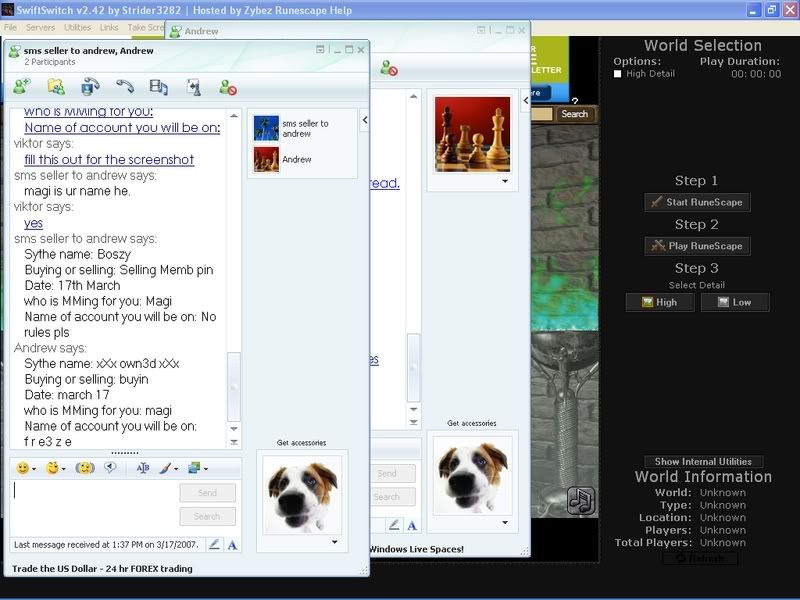Open the Trade the US Dollar FOREX ad link
This screenshot has width=800, height=600.
[103, 569]
